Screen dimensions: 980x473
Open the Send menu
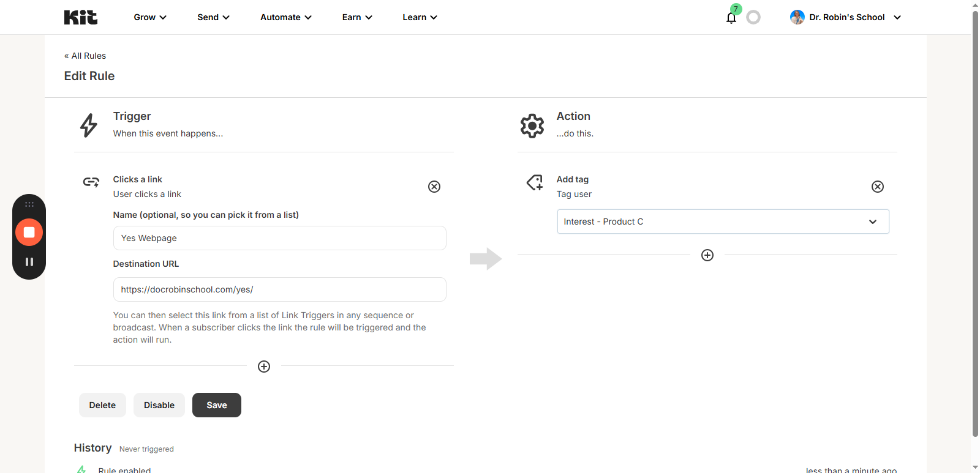(x=213, y=17)
